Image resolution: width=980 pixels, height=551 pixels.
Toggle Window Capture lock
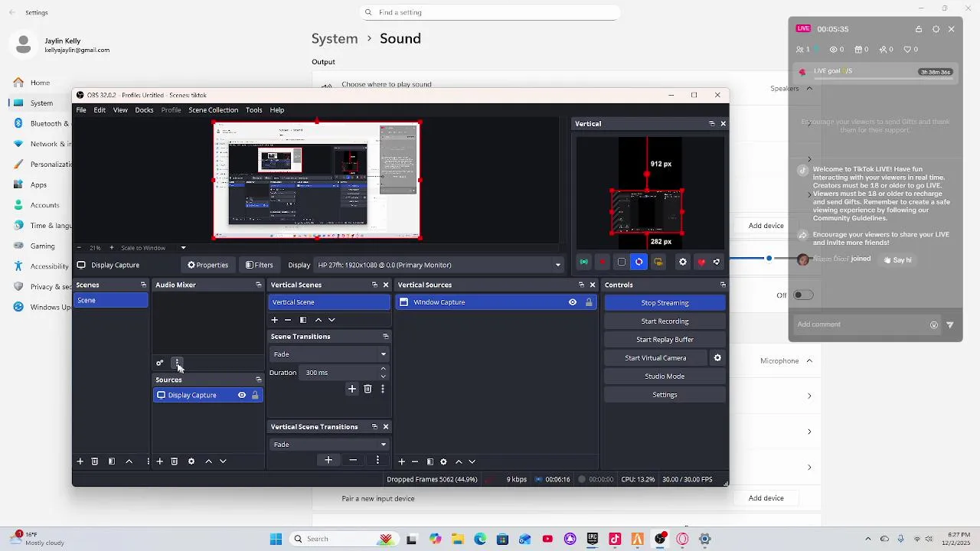click(x=589, y=302)
